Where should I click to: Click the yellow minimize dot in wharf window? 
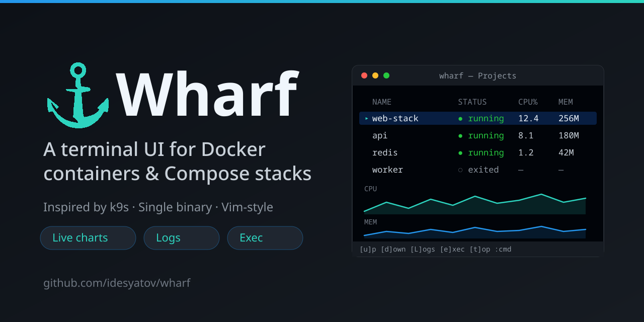pos(375,75)
